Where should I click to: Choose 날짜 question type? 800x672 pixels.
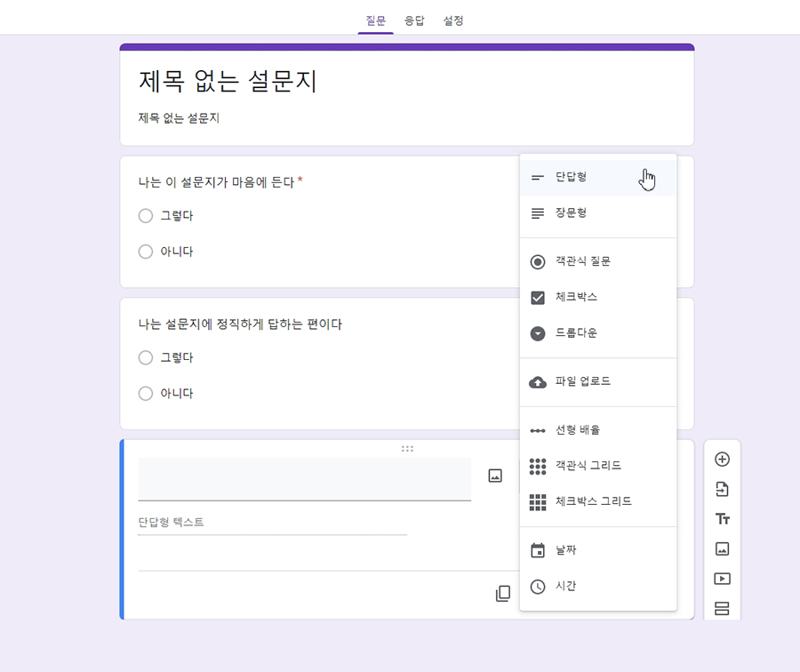point(598,550)
